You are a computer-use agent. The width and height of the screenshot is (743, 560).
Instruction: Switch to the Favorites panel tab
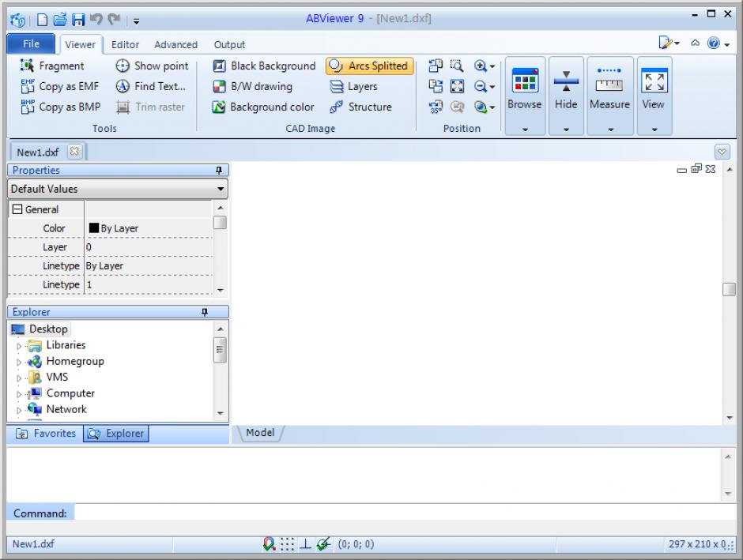(46, 434)
